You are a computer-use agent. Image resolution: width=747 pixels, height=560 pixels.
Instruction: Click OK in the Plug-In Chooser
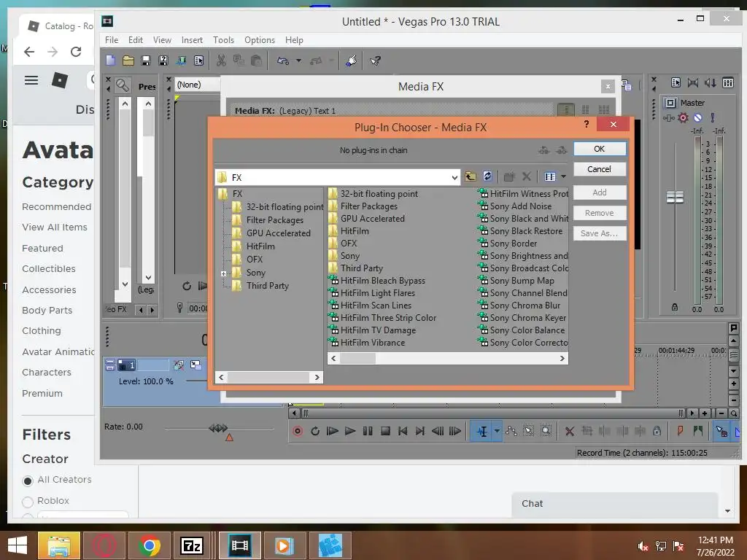click(600, 149)
